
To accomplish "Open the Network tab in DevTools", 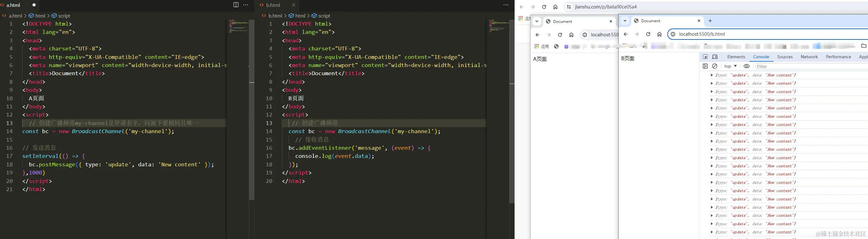I will (x=809, y=57).
